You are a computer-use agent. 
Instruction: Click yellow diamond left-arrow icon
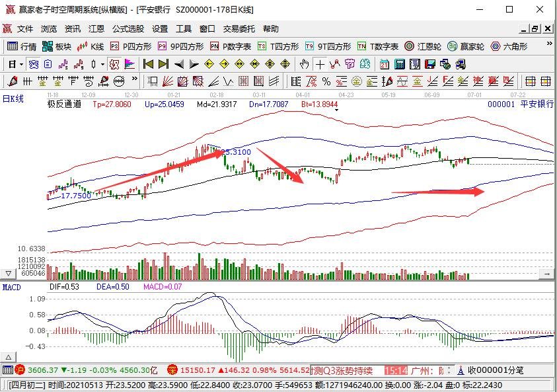[x=209, y=64]
